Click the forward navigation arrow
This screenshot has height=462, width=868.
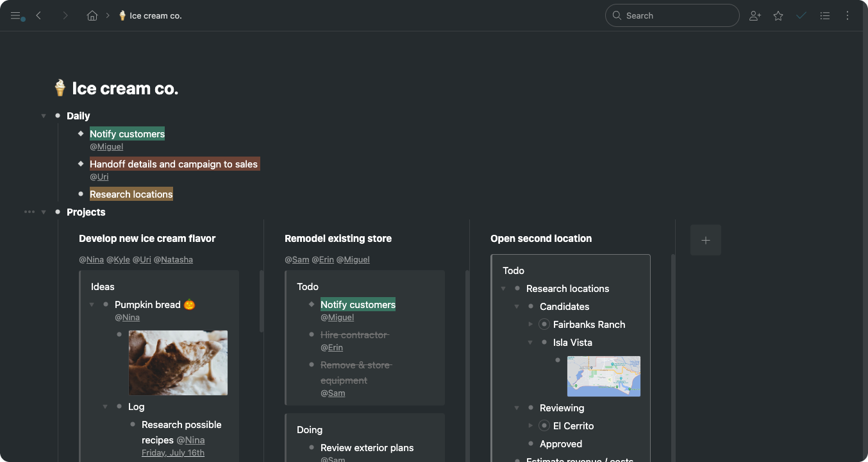click(65, 16)
